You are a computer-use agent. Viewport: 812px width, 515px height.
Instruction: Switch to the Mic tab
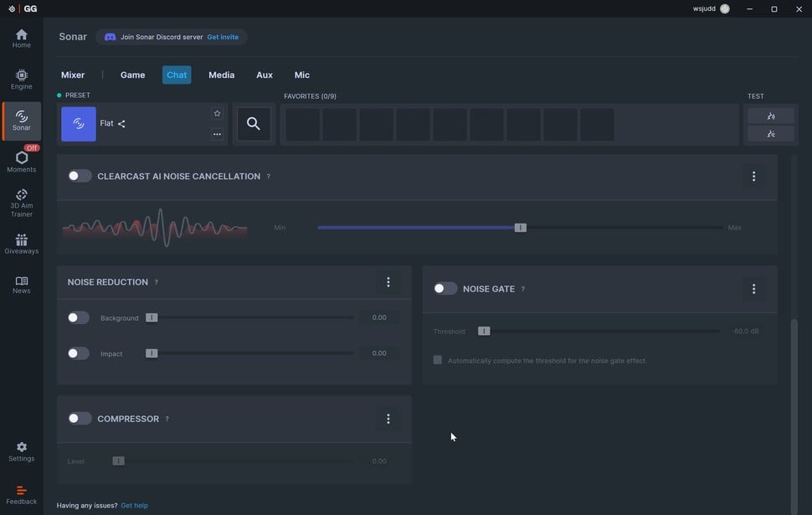point(302,75)
